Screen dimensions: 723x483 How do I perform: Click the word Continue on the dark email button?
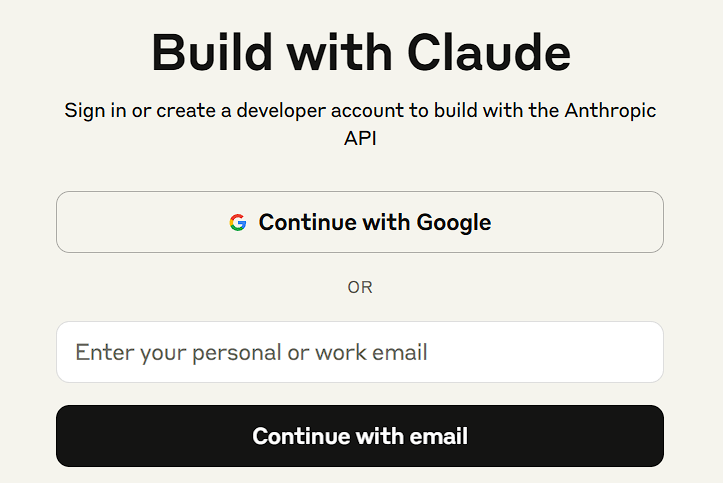(x=301, y=436)
